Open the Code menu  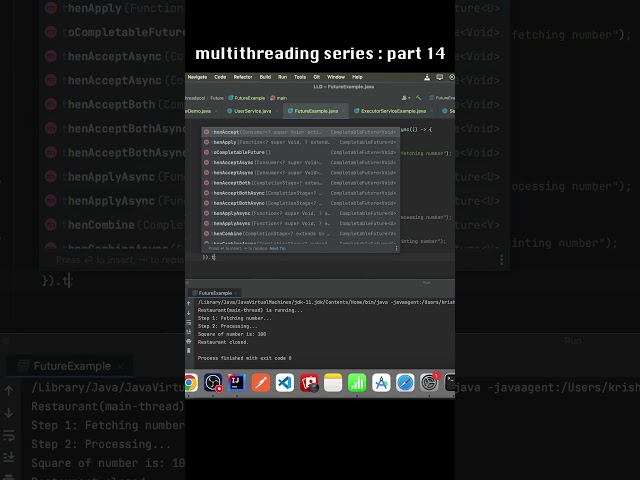pos(220,77)
